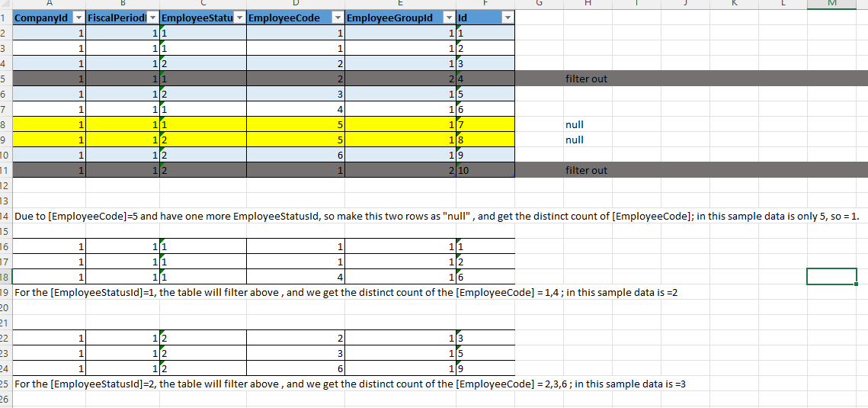The image size is (868, 408).
Task: Select the EmployeeGroupId header cell
Action: tap(401, 18)
